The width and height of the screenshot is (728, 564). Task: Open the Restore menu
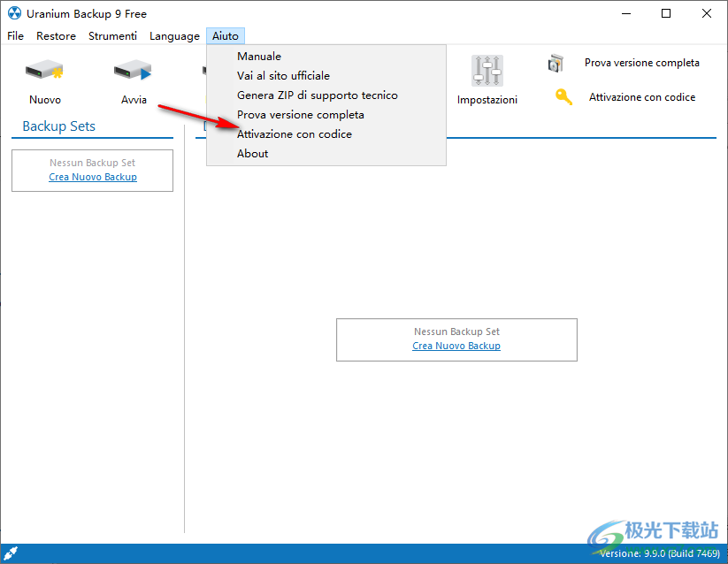[56, 36]
